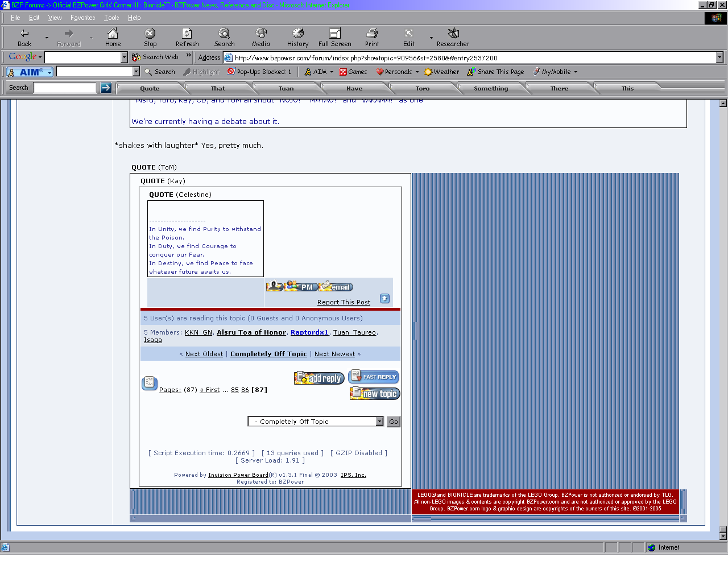728x569 pixels.
Task: Open member Raptordx1 profile link
Action: 309,332
